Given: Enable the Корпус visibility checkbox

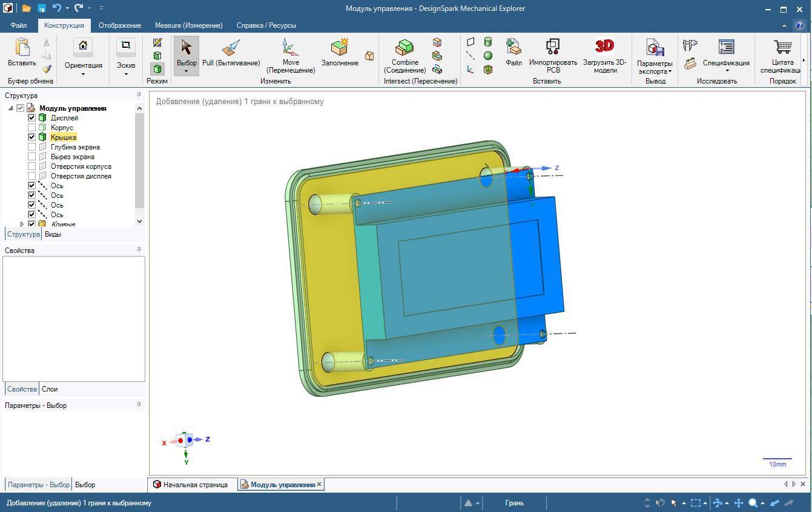Looking at the screenshot, I should [32, 128].
